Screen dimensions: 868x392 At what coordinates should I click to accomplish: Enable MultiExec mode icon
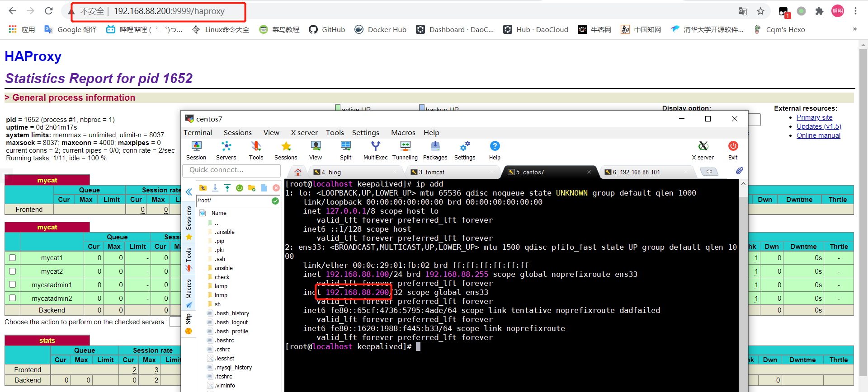click(x=376, y=150)
